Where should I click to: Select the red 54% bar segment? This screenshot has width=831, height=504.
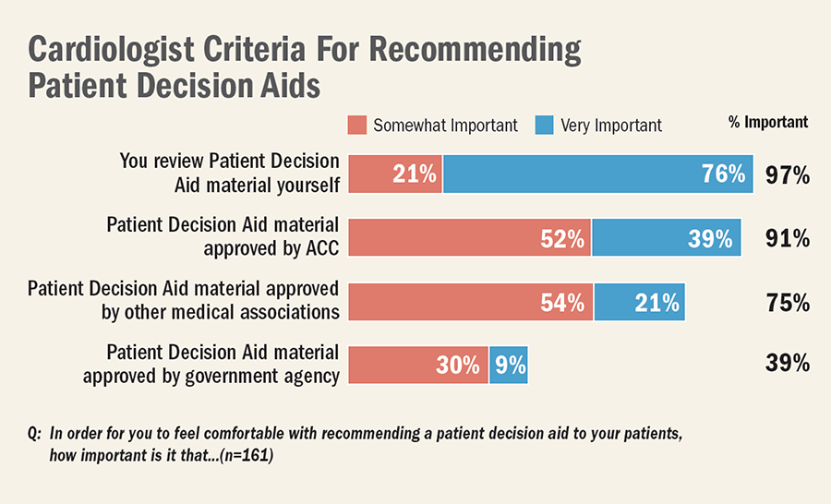(x=469, y=302)
